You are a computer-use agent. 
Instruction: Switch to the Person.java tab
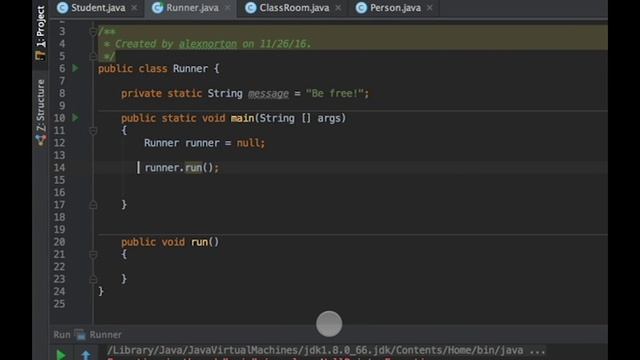(395, 8)
